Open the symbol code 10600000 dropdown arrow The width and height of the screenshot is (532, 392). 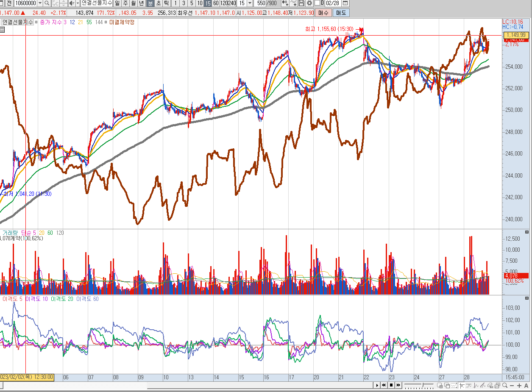click(x=40, y=3)
